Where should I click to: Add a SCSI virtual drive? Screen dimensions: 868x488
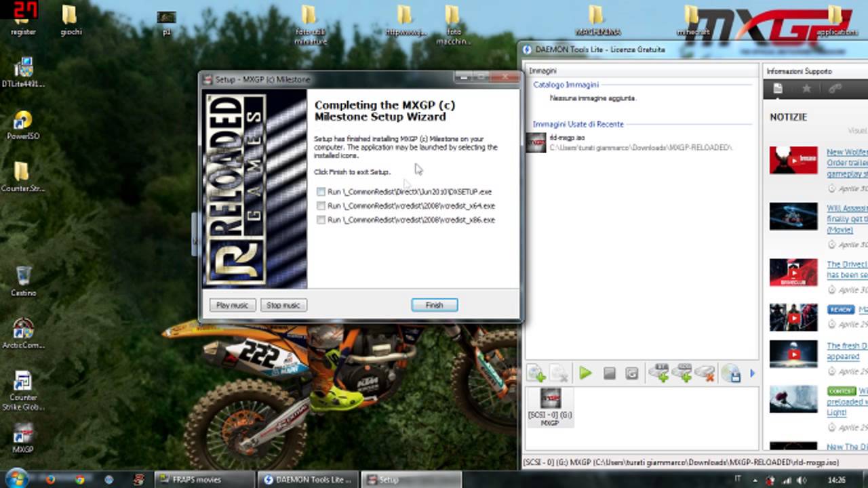click(682, 373)
